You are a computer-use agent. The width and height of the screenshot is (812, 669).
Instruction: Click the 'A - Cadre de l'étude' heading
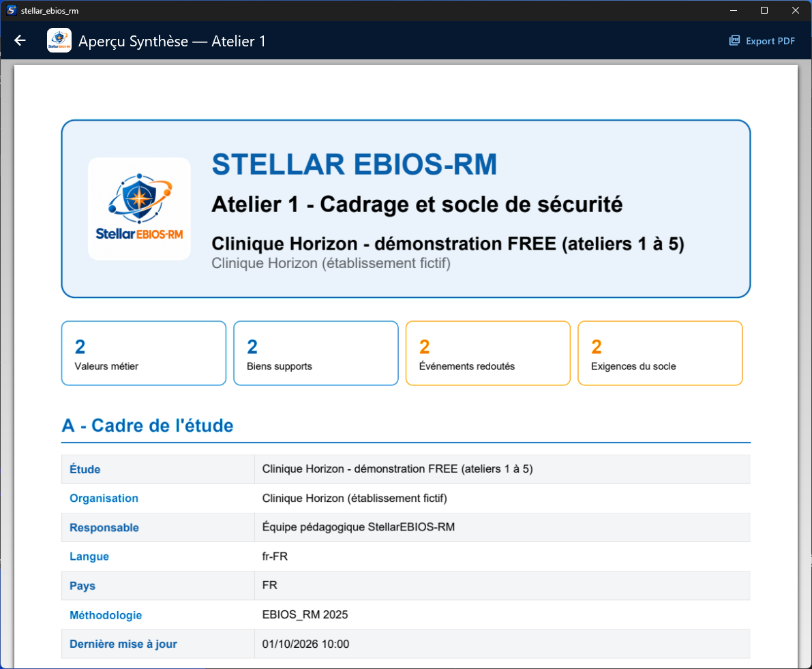pos(147,426)
